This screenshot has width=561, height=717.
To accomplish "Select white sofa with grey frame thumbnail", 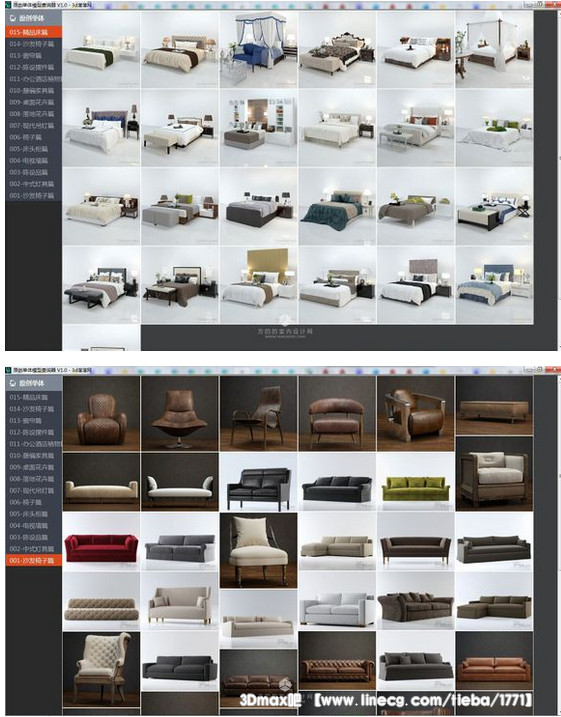I will pos(337,601).
